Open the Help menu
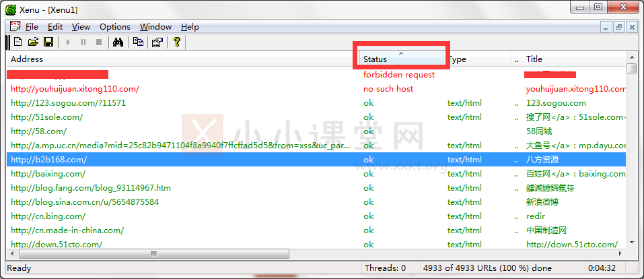The image size is (644, 279). click(x=190, y=27)
